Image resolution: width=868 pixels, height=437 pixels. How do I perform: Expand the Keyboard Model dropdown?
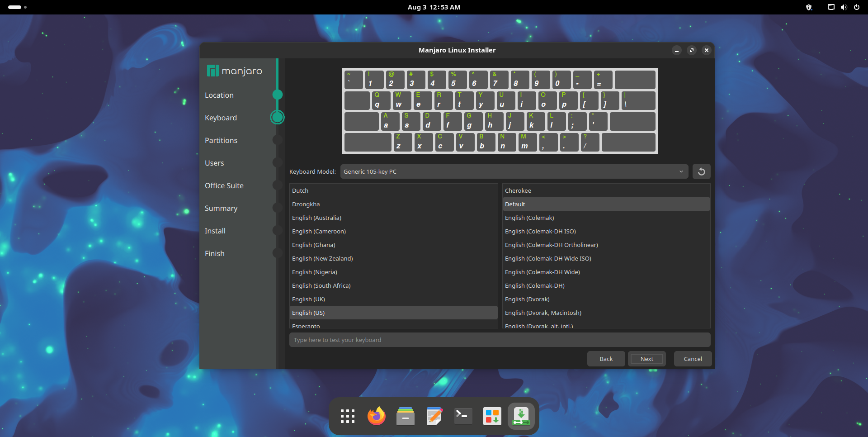pos(514,171)
